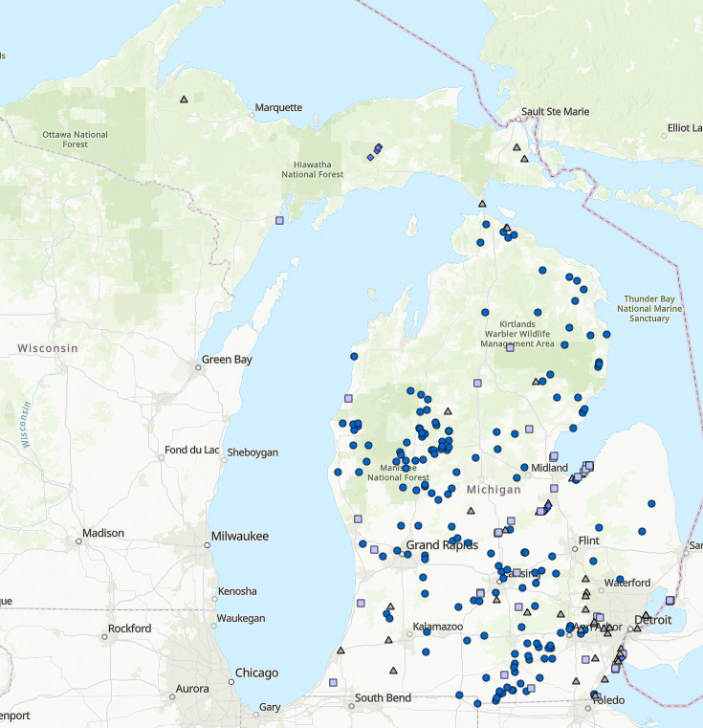Click the Thunder Bay National Marine Sanctuary label
This screenshot has width=703, height=728.
point(649,309)
